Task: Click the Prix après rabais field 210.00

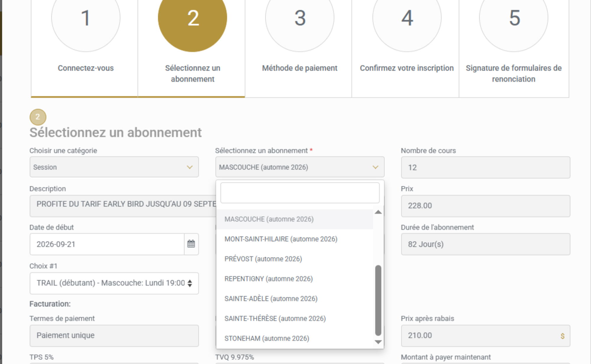Action: (x=486, y=336)
